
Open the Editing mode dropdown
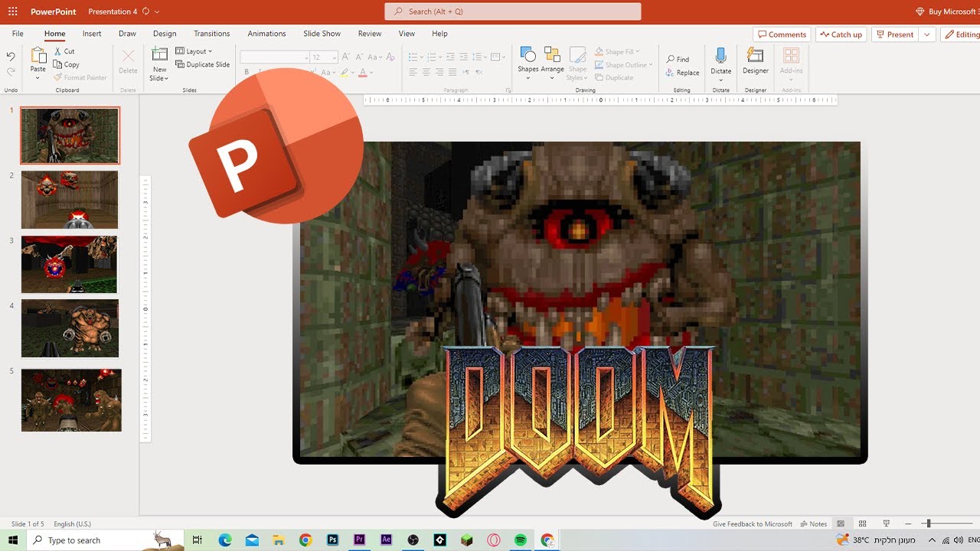click(x=961, y=34)
